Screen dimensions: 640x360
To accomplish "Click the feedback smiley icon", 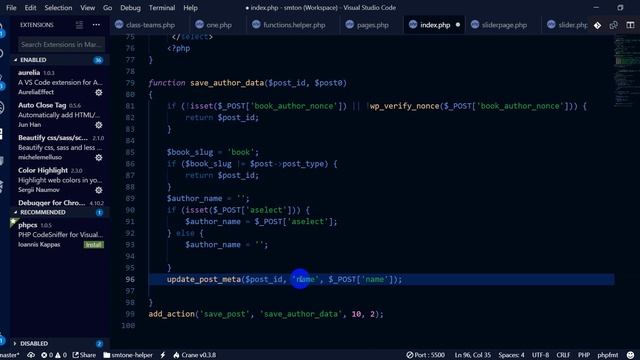I will click(x=631, y=355).
